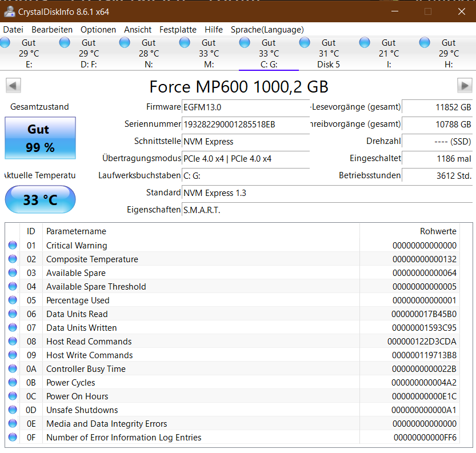Click raw value 000000017B45B0

click(x=424, y=314)
